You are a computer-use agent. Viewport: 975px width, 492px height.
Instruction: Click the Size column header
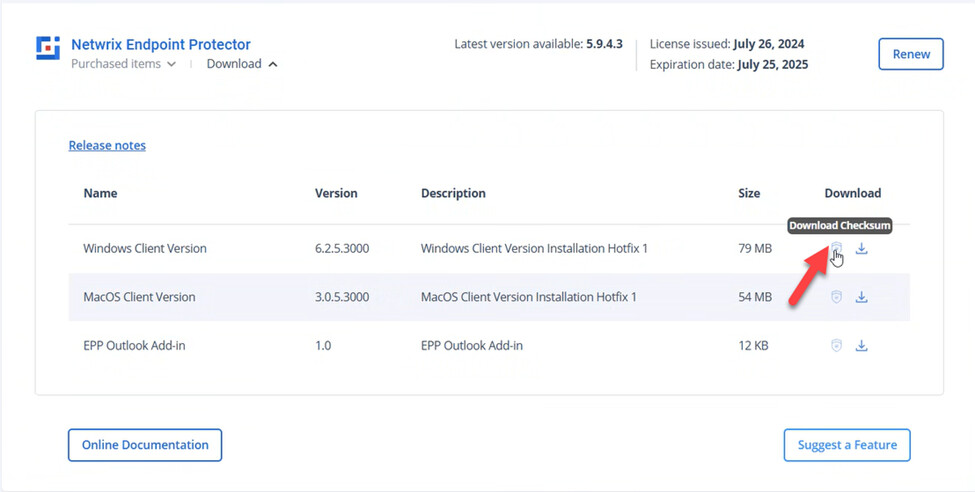tap(749, 193)
